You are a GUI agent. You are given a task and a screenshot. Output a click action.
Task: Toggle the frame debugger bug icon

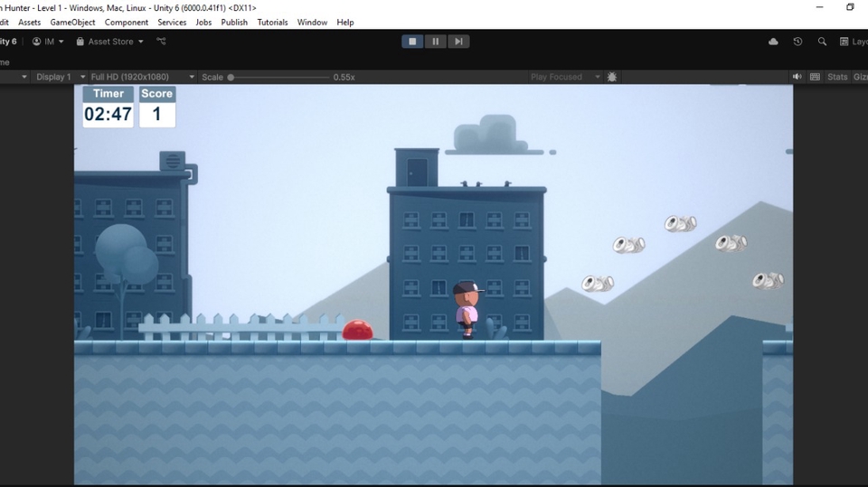612,77
